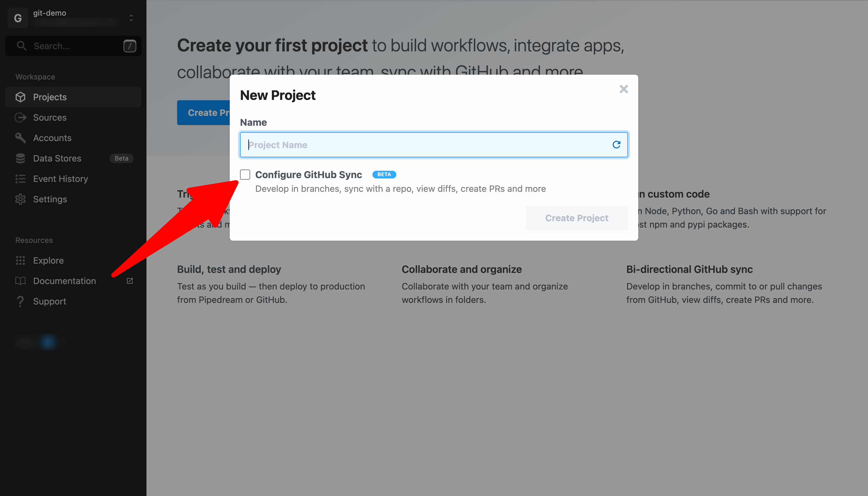
Task: Click the BETA badge next to GitHub Sync
Action: coord(384,174)
